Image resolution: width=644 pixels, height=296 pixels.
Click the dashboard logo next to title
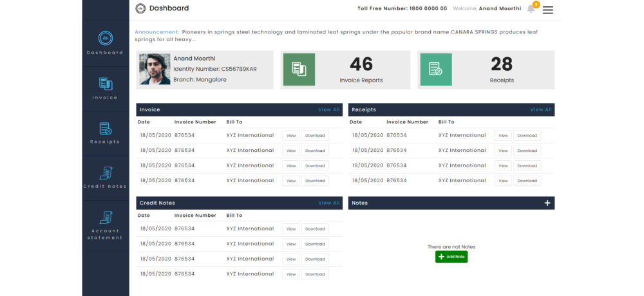[x=140, y=8]
